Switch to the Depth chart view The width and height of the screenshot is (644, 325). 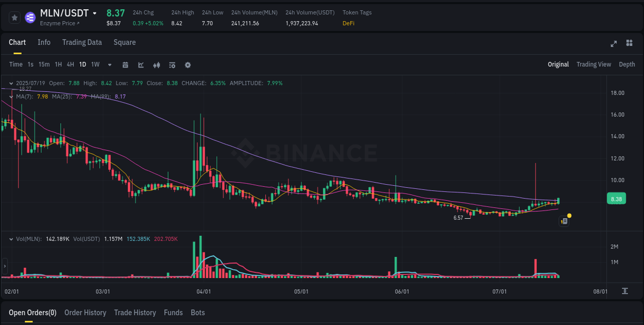626,64
